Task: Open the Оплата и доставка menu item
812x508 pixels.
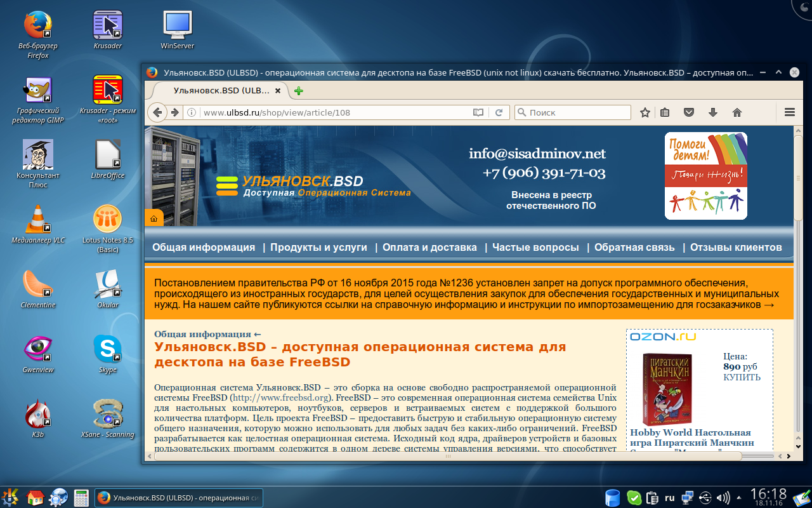Action: [x=429, y=248]
